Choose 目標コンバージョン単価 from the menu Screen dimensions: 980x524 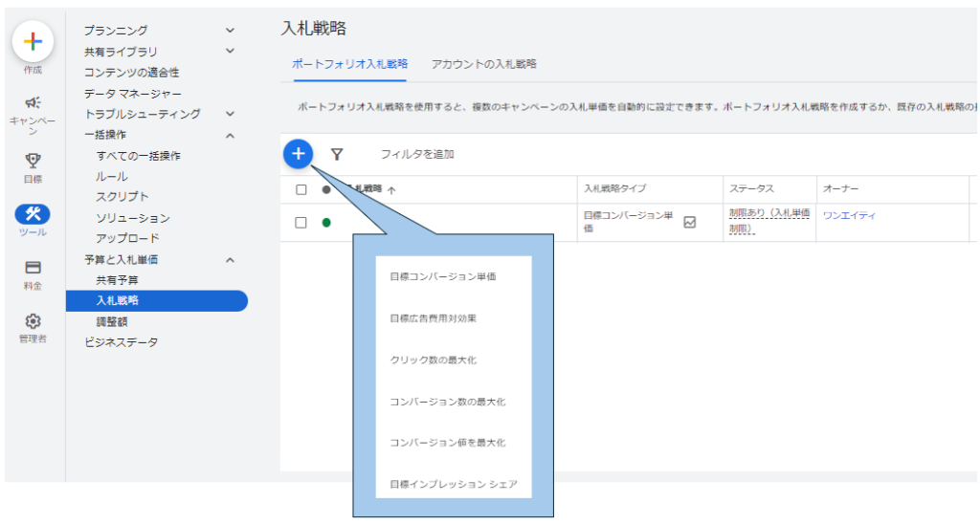click(x=443, y=276)
